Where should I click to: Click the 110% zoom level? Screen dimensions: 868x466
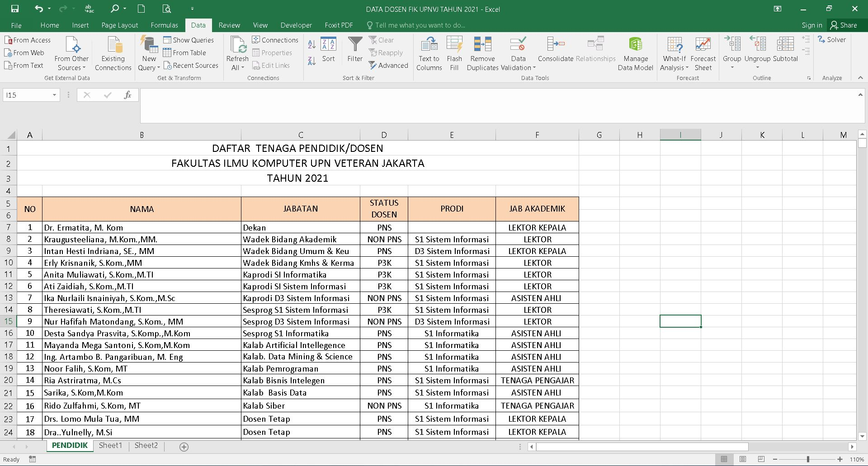tap(857, 459)
